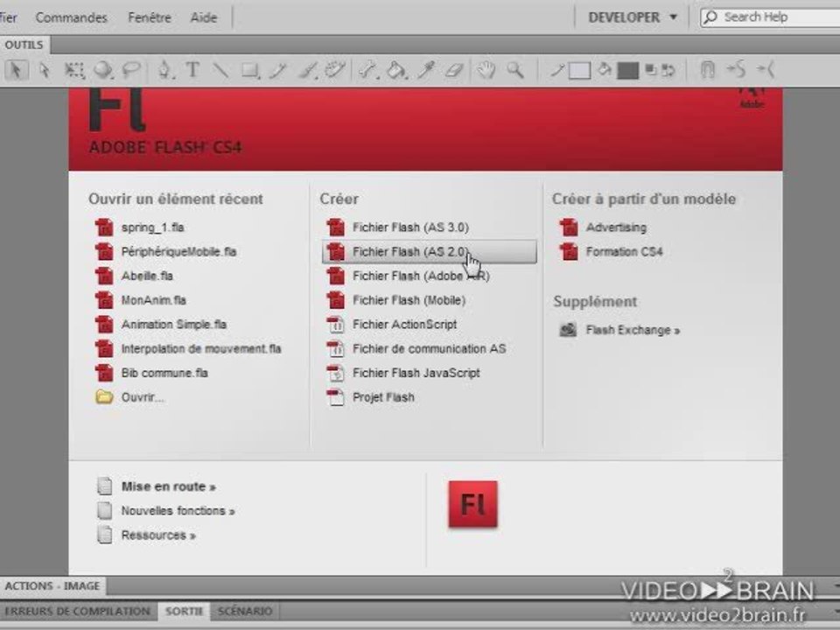Screen dimensions: 840x630
Task: Click the Black and White colors icon
Action: 651,70
